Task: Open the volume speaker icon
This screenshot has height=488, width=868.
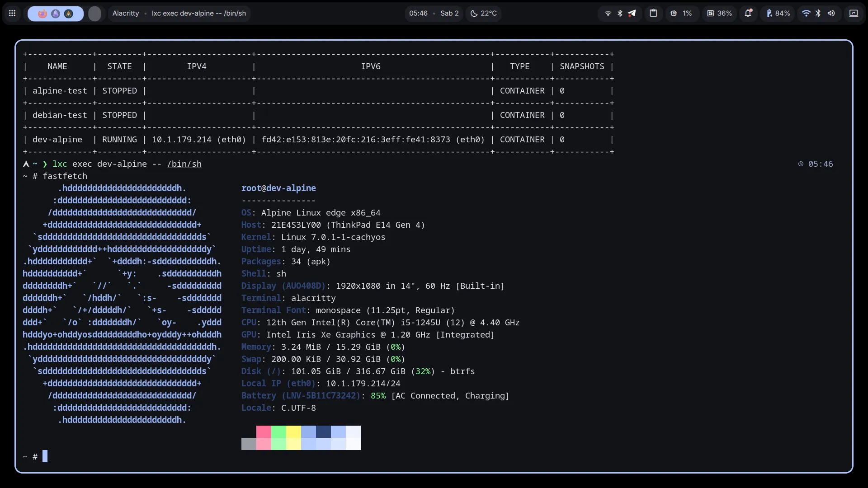Action: (x=831, y=14)
